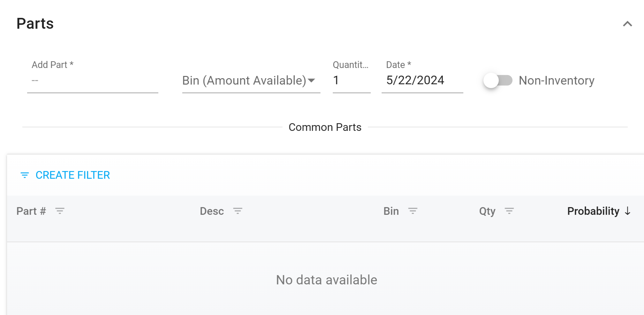Click the CREATE FILTER button text
644x315 pixels.
point(73,175)
